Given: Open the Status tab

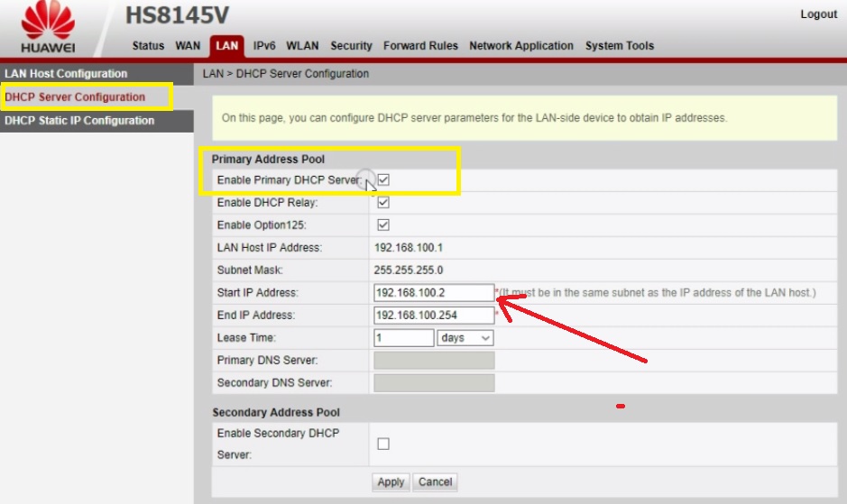Looking at the screenshot, I should (148, 46).
